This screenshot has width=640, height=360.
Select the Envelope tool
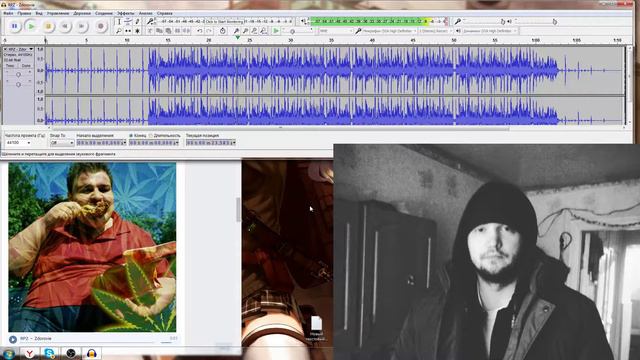click(x=128, y=22)
